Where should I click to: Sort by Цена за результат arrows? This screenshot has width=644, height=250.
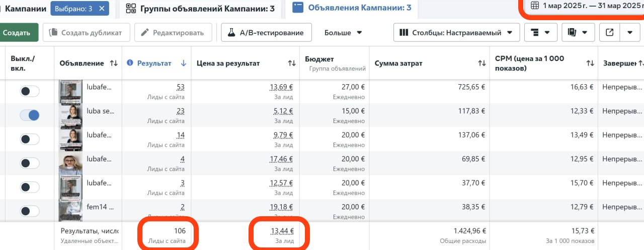point(291,63)
